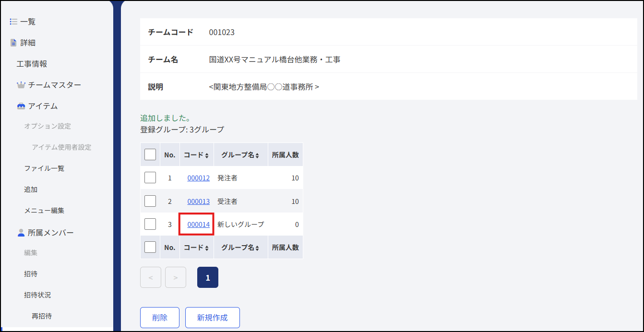Click the toolbox icon beside アイテム
The height and width of the screenshot is (332, 644).
[21, 106]
